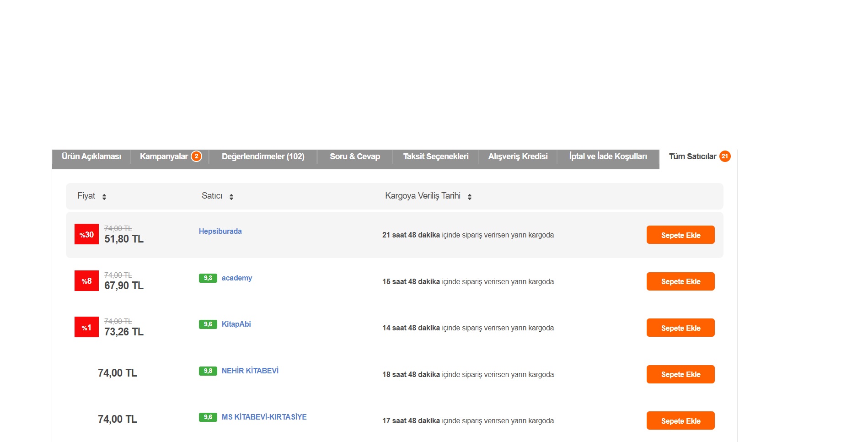The height and width of the screenshot is (442, 868).
Task: Click NEHİR KİTABEVİ's 9,8 rating badge
Action: click(208, 371)
